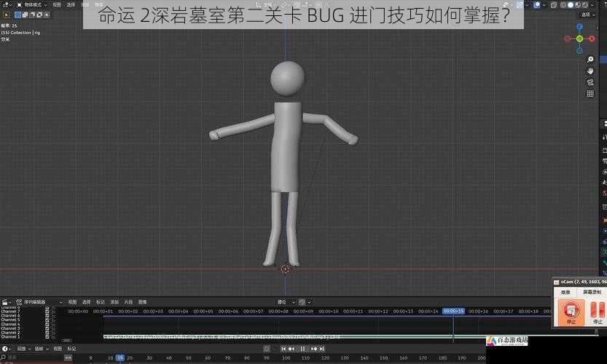607x364 pixels.
Task: Jump to the start frame
Action: [x=283, y=349]
